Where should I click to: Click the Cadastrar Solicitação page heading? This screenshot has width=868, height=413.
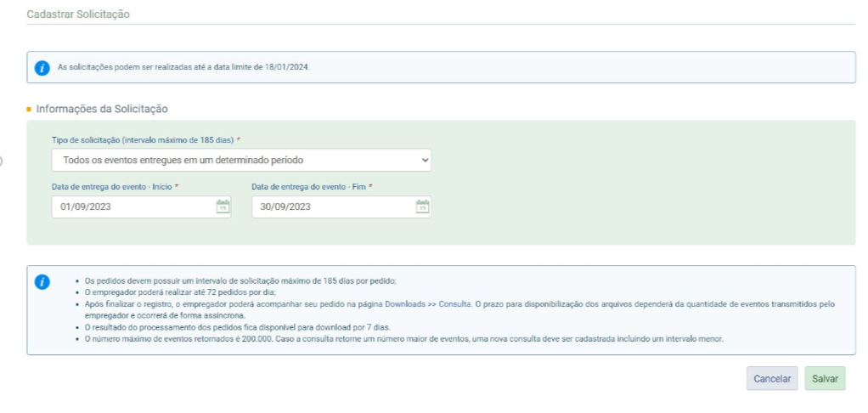tap(79, 14)
